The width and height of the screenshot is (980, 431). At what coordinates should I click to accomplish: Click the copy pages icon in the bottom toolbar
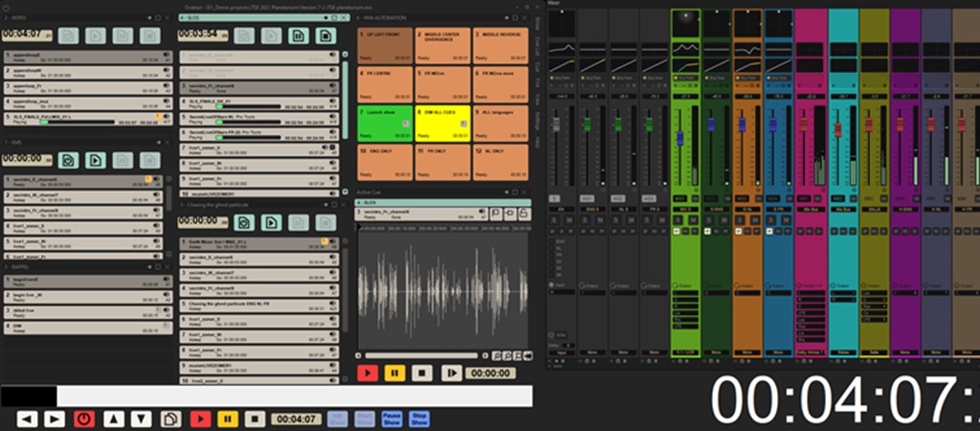(170, 419)
